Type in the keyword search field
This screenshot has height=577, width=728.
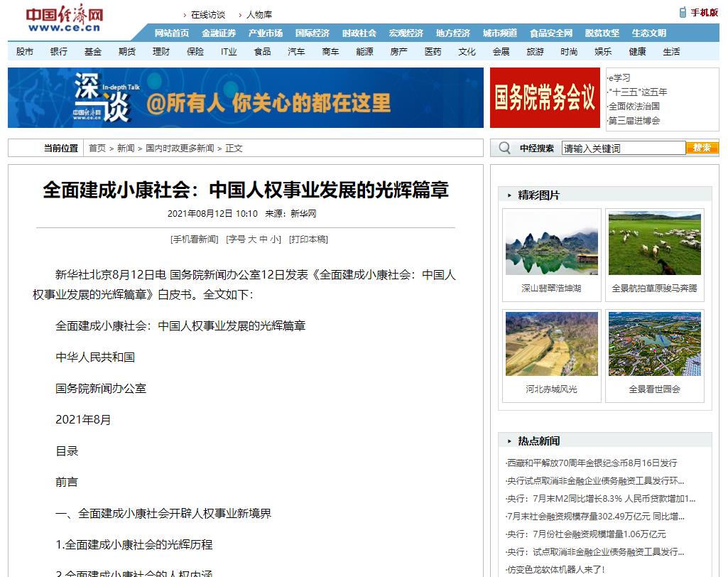click(x=623, y=148)
